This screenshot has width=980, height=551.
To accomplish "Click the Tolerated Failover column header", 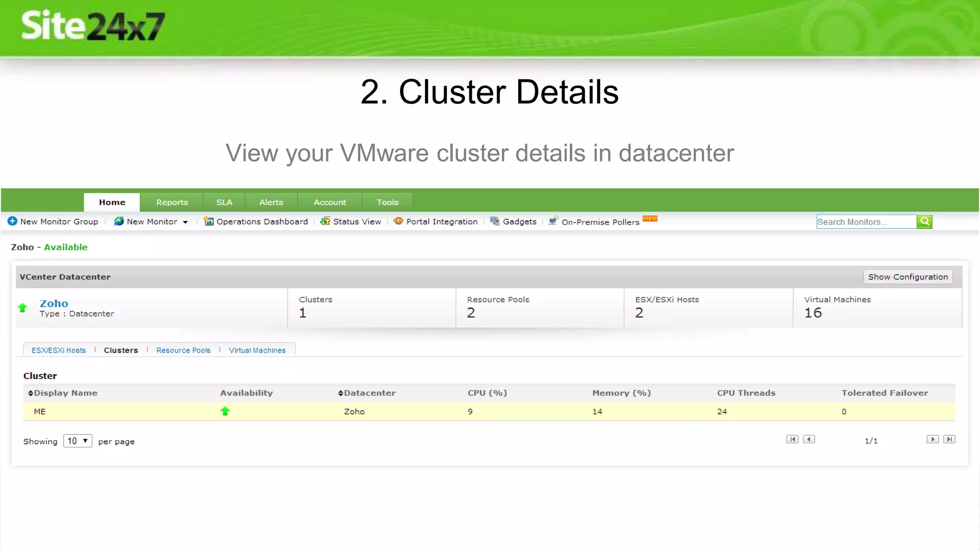I will tap(885, 393).
